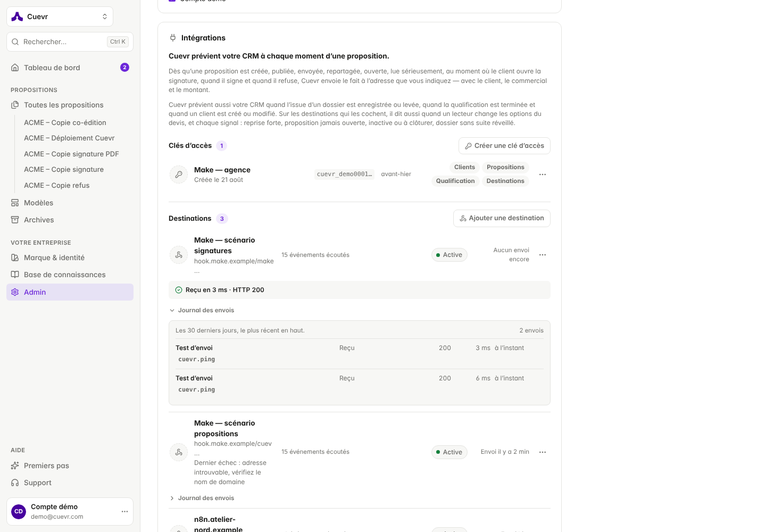Open options menu for Make — agence key

click(x=543, y=174)
